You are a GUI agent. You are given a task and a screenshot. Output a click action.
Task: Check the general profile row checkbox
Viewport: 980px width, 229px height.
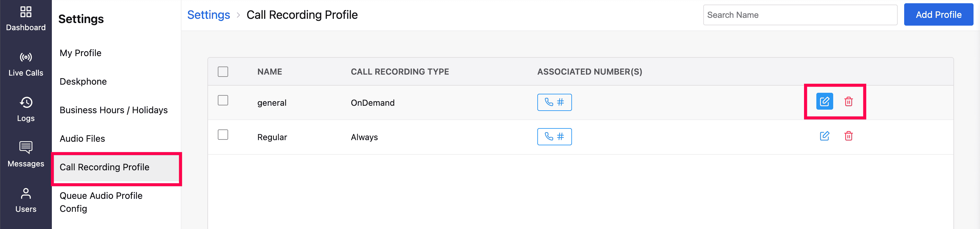[x=223, y=100]
